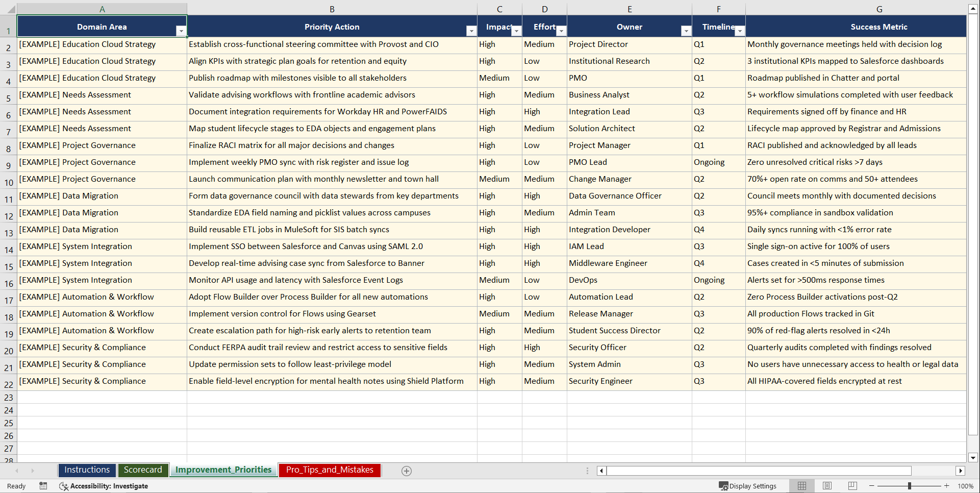Select column B by clicking its header
Image resolution: width=980 pixels, height=493 pixels.
[x=332, y=9]
